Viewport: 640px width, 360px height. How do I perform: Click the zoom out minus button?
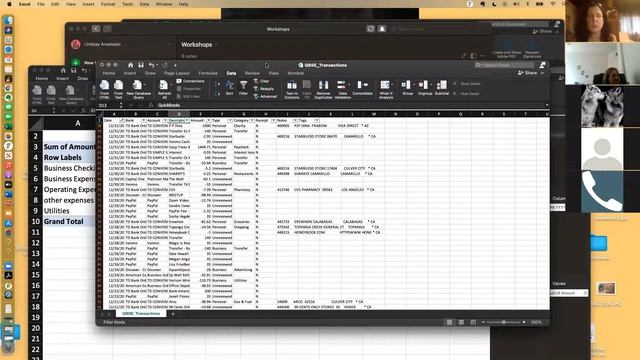[483, 322]
